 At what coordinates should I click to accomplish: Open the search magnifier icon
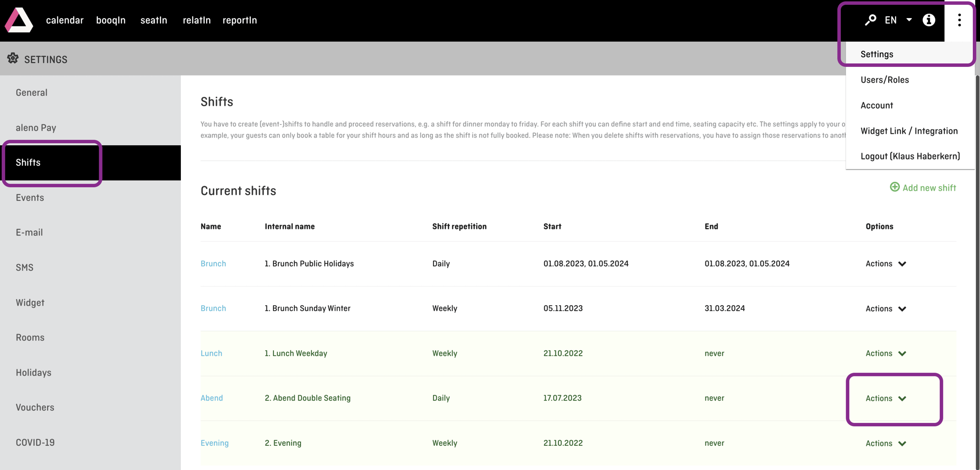870,20
